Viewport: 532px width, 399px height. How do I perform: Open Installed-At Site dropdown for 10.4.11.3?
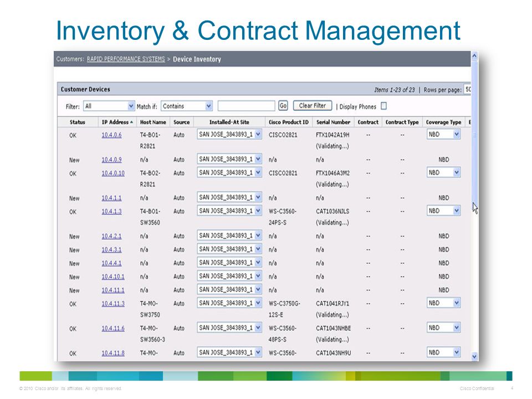click(229, 303)
